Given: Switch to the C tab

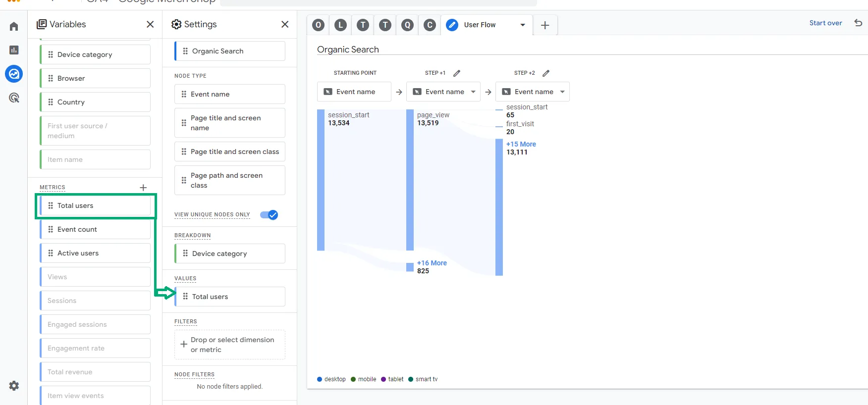Looking at the screenshot, I should coord(430,25).
